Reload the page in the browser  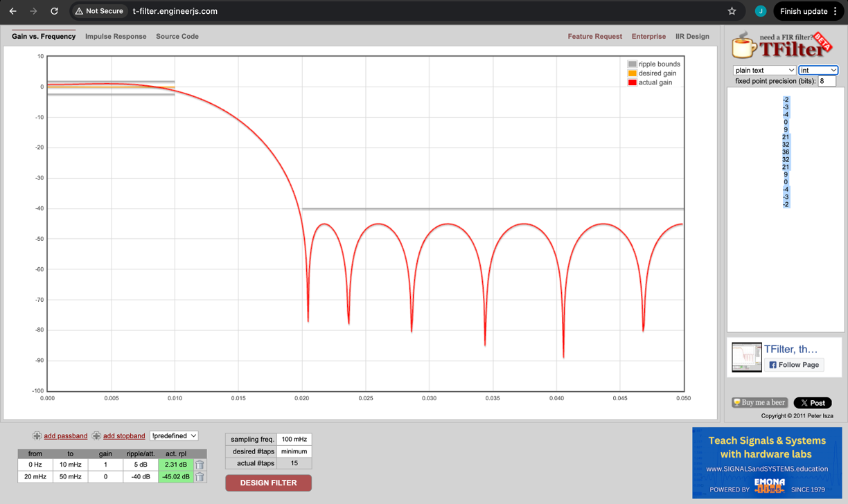tap(54, 11)
